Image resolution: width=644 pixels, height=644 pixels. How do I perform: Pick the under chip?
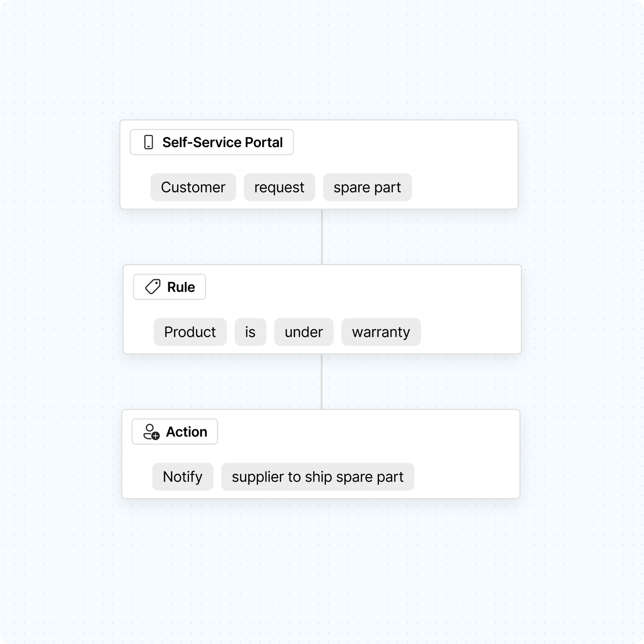[304, 332]
